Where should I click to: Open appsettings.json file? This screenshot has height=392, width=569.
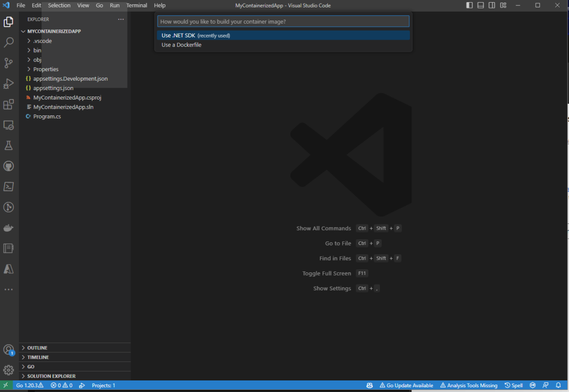click(x=75, y=88)
